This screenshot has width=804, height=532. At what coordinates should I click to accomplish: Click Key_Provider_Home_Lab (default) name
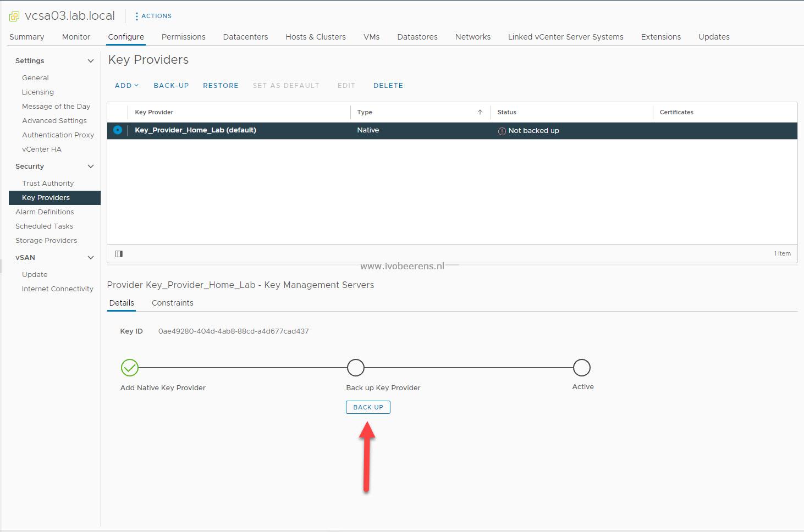click(x=196, y=130)
